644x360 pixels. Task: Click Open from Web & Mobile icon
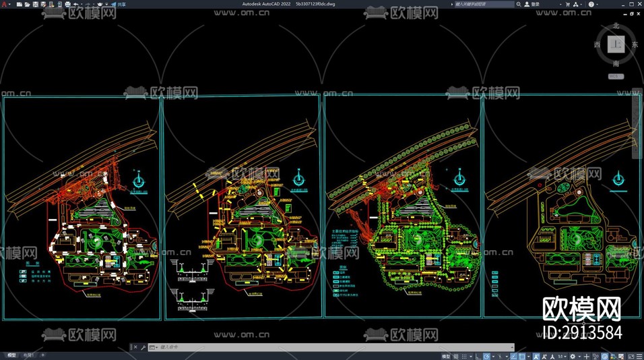51,4
